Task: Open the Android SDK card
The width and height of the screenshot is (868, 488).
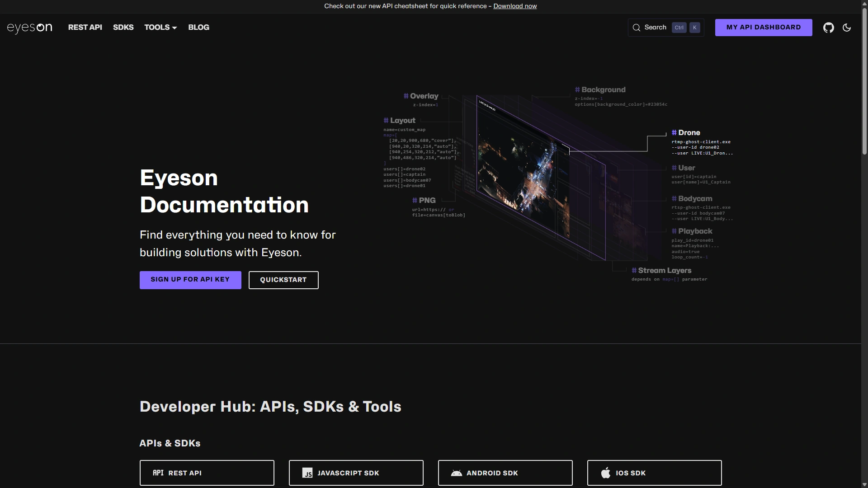Action: tap(505, 473)
